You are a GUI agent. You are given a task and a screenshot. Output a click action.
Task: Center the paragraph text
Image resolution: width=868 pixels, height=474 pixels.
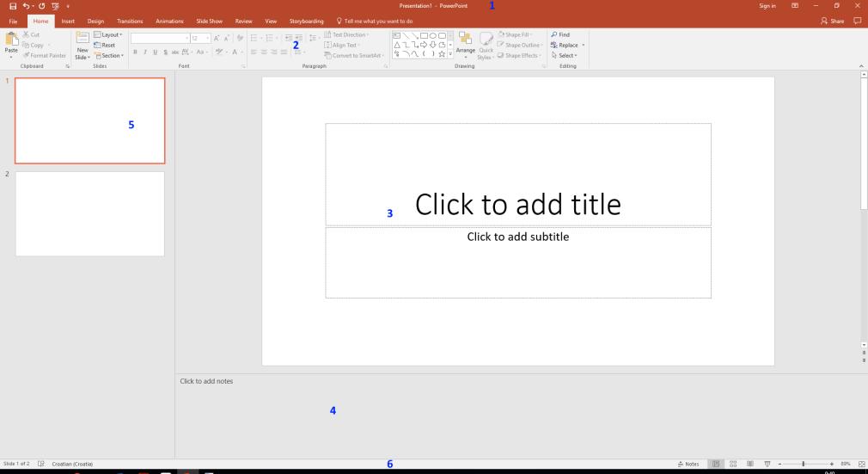point(264,52)
